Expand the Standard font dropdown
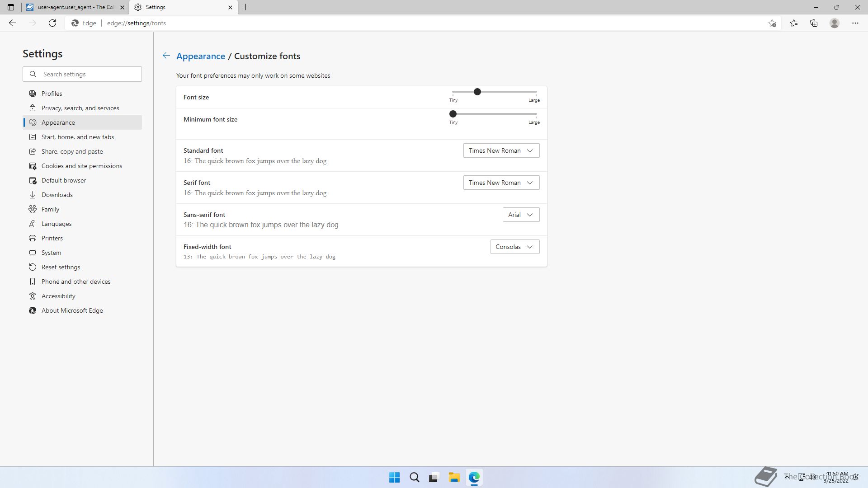 501,150
